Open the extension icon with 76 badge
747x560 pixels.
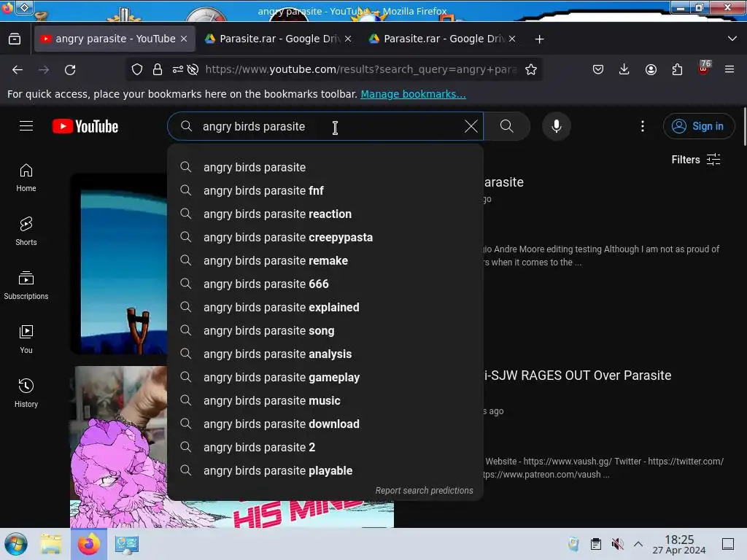pos(704,68)
